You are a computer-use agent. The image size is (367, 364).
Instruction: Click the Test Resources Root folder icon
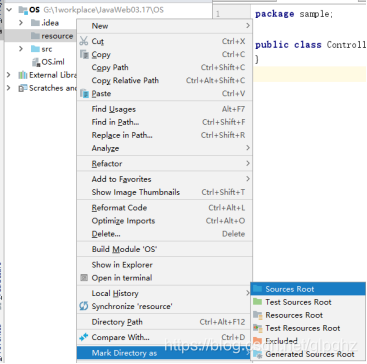click(x=257, y=328)
